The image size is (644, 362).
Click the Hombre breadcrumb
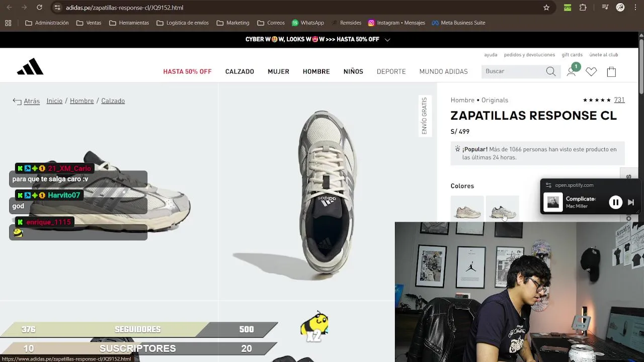(82, 101)
